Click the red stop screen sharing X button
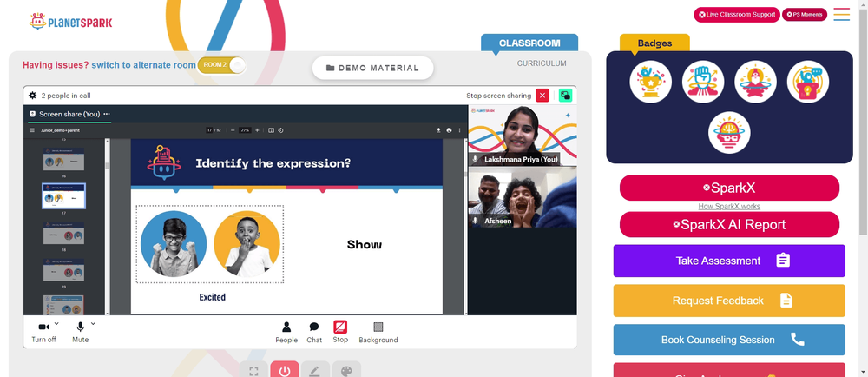Screen dimensions: 868x377 [542, 96]
